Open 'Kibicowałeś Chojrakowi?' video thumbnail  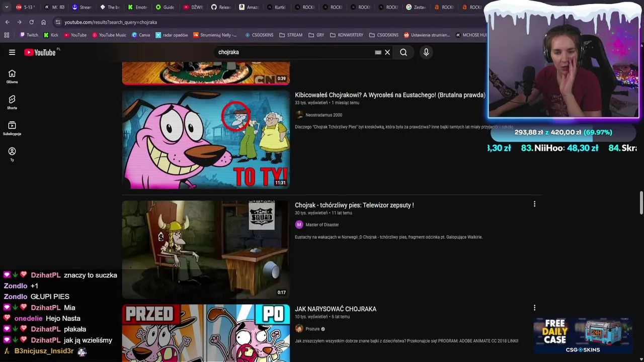[206, 139]
